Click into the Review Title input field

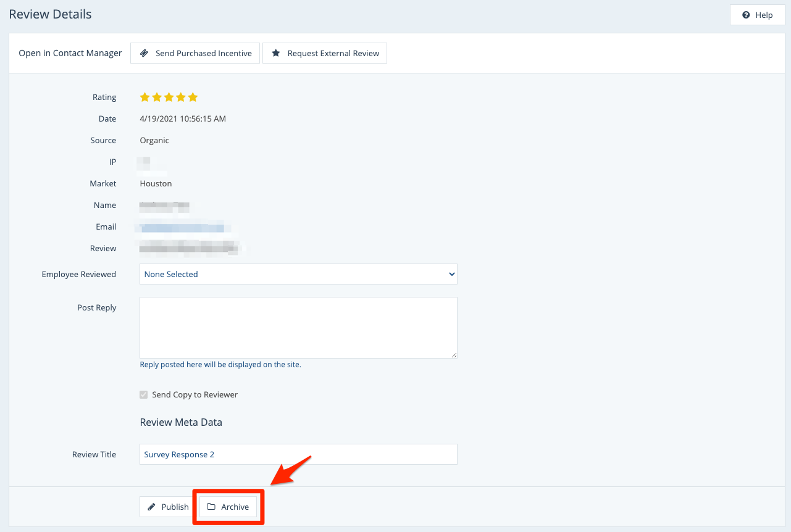coord(298,454)
